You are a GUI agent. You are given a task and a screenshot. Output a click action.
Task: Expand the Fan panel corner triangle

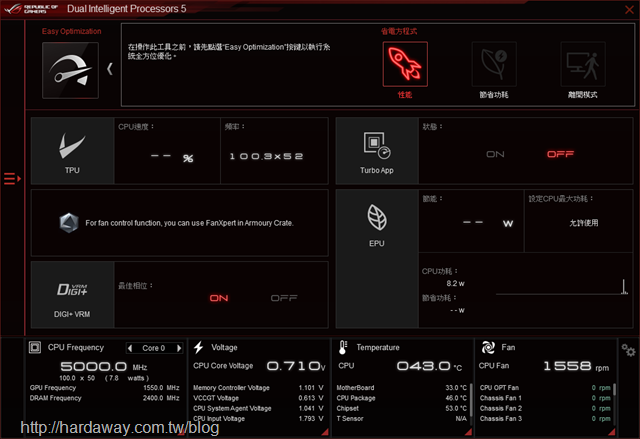coord(612,432)
